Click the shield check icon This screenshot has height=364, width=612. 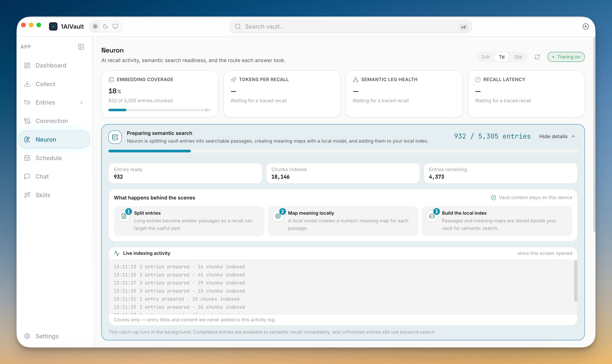493,198
